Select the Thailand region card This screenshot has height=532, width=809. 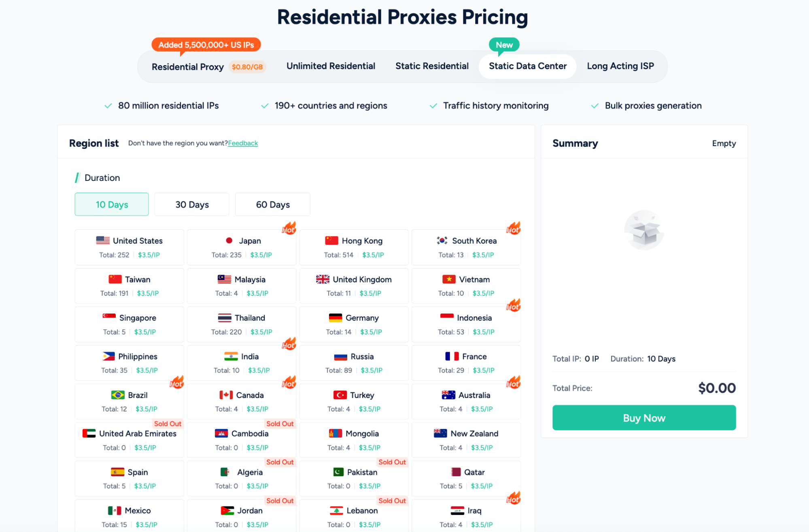coord(242,324)
